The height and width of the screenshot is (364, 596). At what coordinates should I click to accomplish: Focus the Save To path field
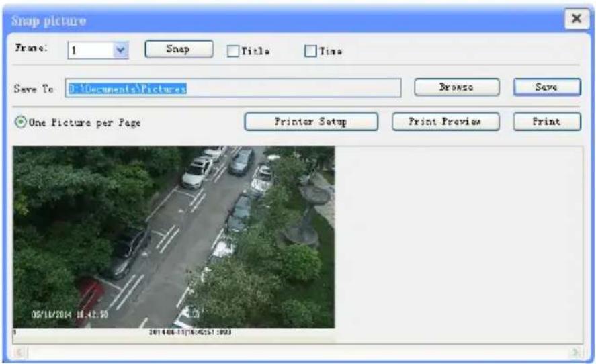click(233, 88)
